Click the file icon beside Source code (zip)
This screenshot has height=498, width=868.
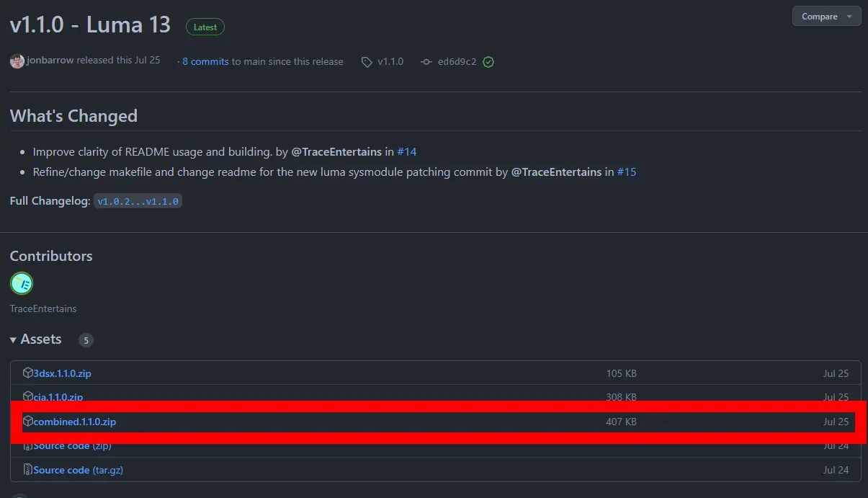coord(28,445)
